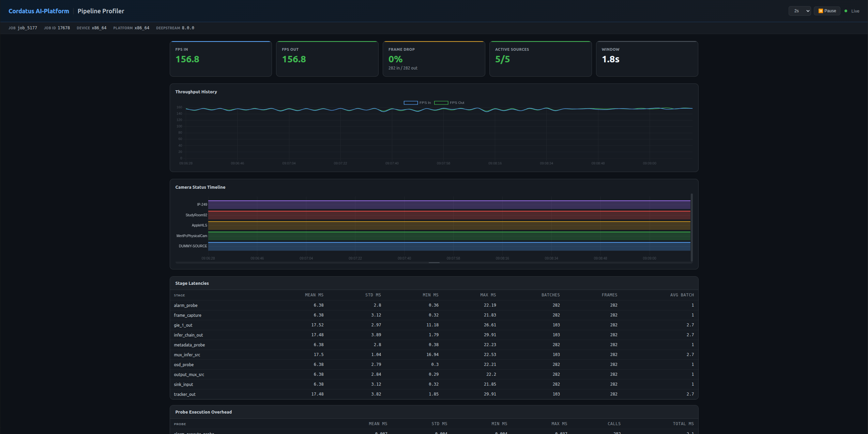
Task: Select the mux_infer_src stage row
Action: coord(434,355)
